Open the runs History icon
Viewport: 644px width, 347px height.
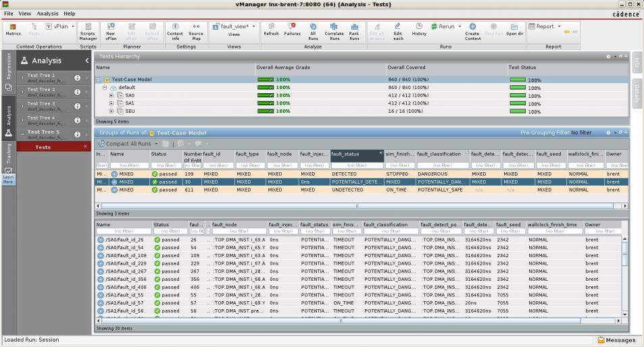(x=419, y=30)
